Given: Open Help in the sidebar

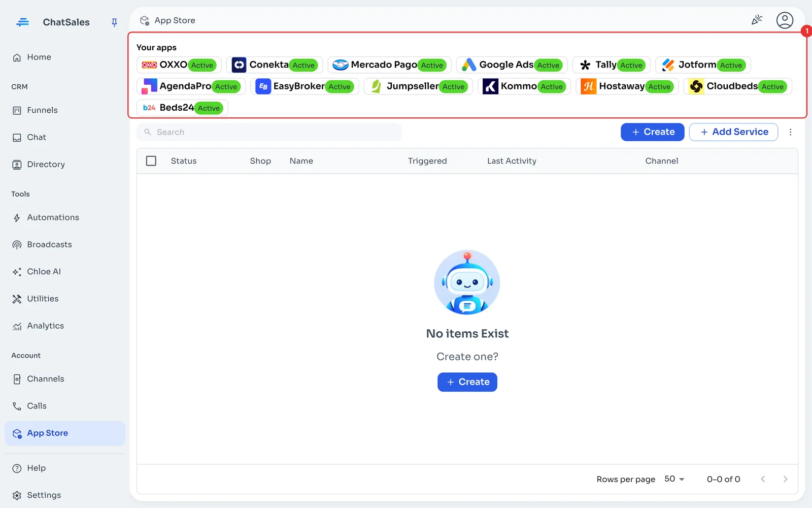Looking at the screenshot, I should 65,468.
